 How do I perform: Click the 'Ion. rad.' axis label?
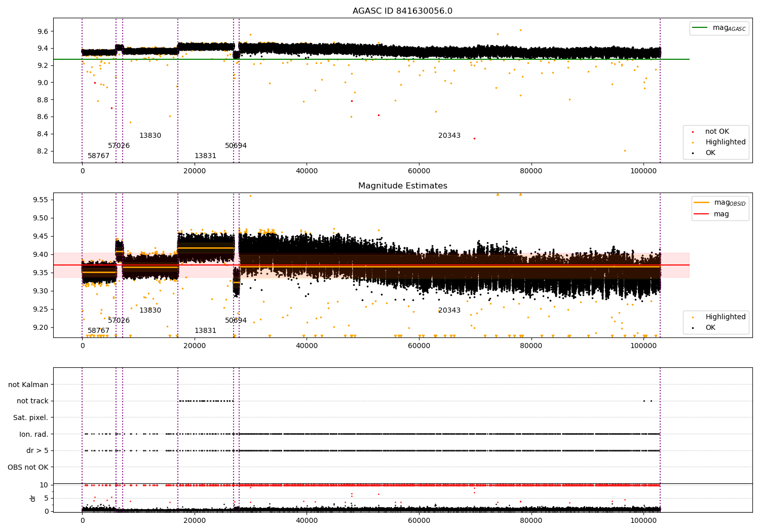34,434
